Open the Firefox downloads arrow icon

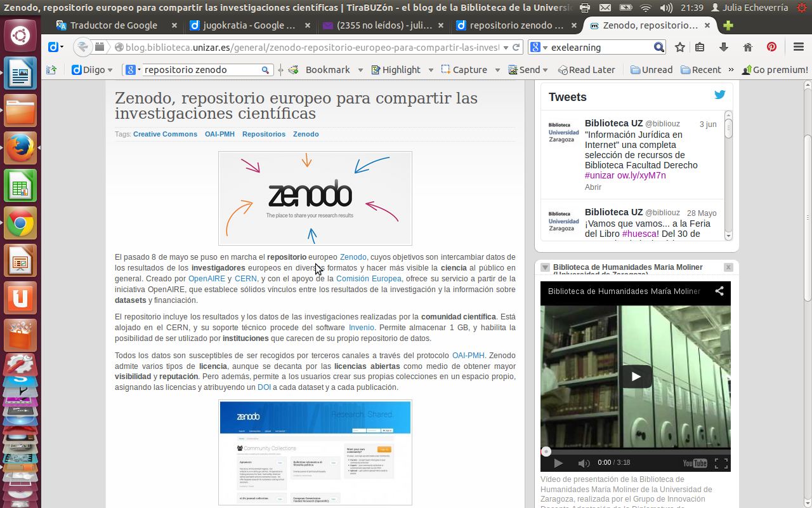coord(723,48)
